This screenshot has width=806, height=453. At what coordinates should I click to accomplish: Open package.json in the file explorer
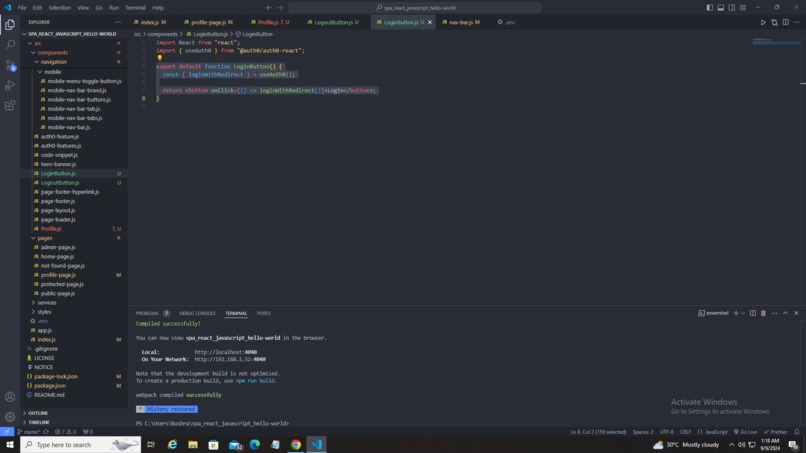(x=50, y=386)
